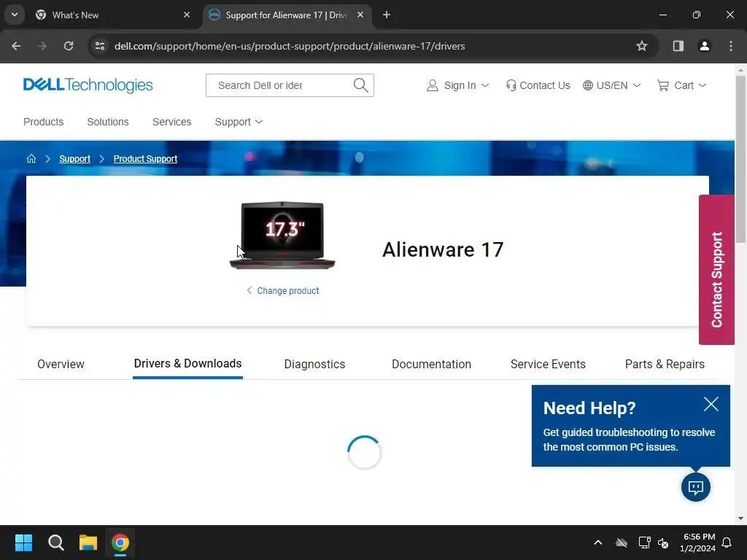Viewport: 747px width, 560px height.
Task: Open the Services menu
Action: point(171,122)
